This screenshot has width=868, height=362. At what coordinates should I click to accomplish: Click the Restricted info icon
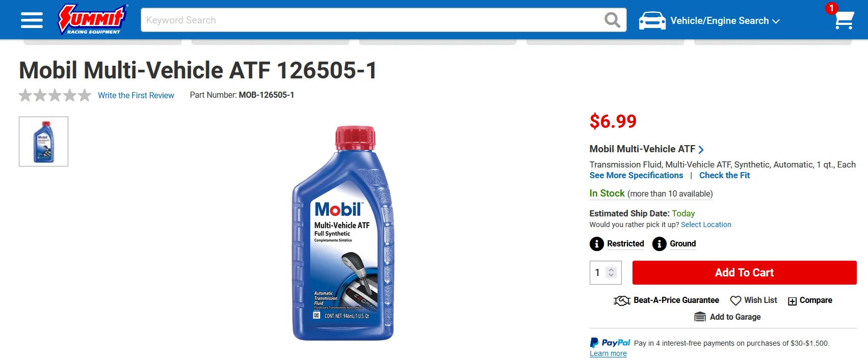(x=596, y=244)
